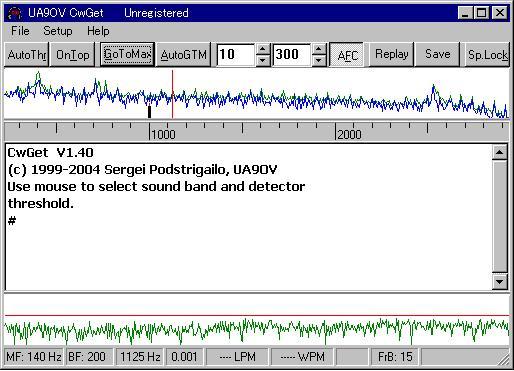Decrease the 300 value with down arrow
This screenshot has height=371, width=514.
pyautogui.click(x=319, y=60)
